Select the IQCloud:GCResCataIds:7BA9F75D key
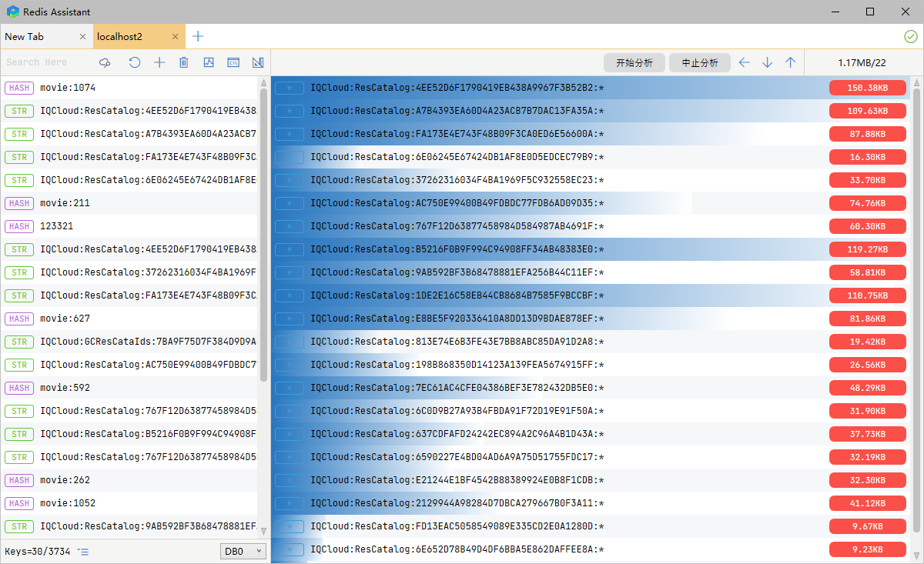Image resolution: width=924 pixels, height=564 pixels. [x=129, y=342]
